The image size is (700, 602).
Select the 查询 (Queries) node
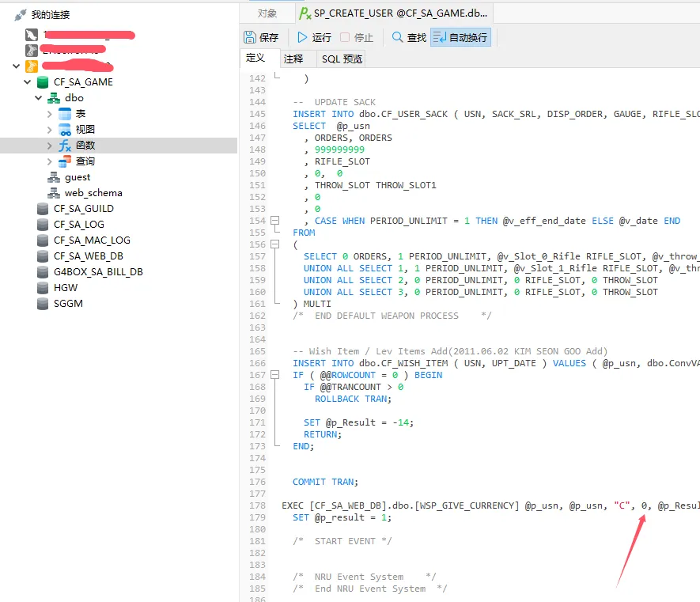point(85,161)
